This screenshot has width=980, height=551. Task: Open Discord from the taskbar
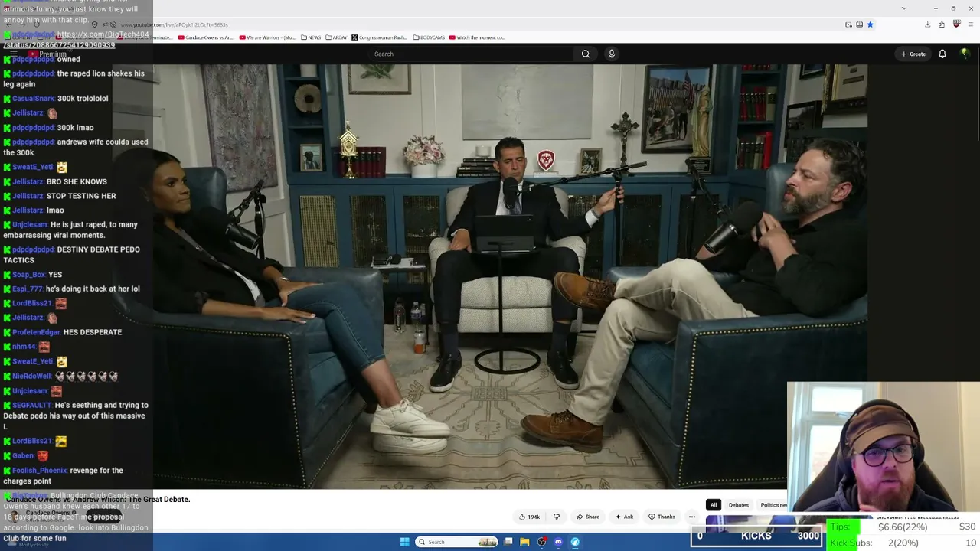tap(558, 542)
